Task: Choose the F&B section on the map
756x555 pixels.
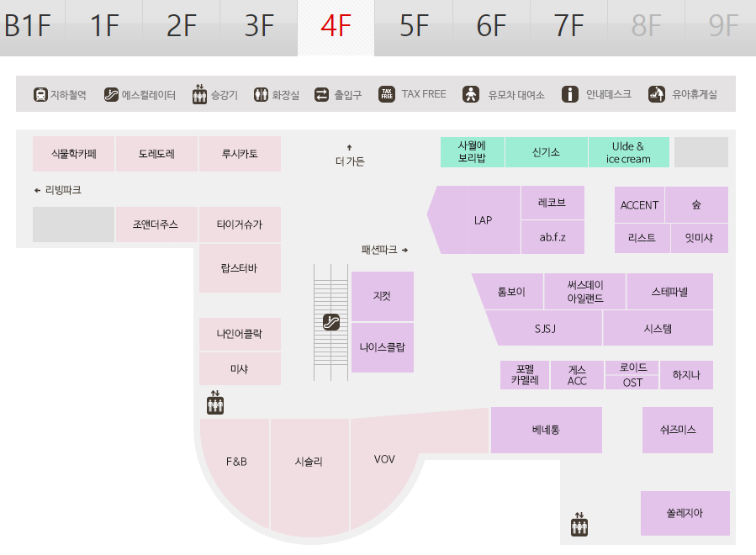Action: 236,462
